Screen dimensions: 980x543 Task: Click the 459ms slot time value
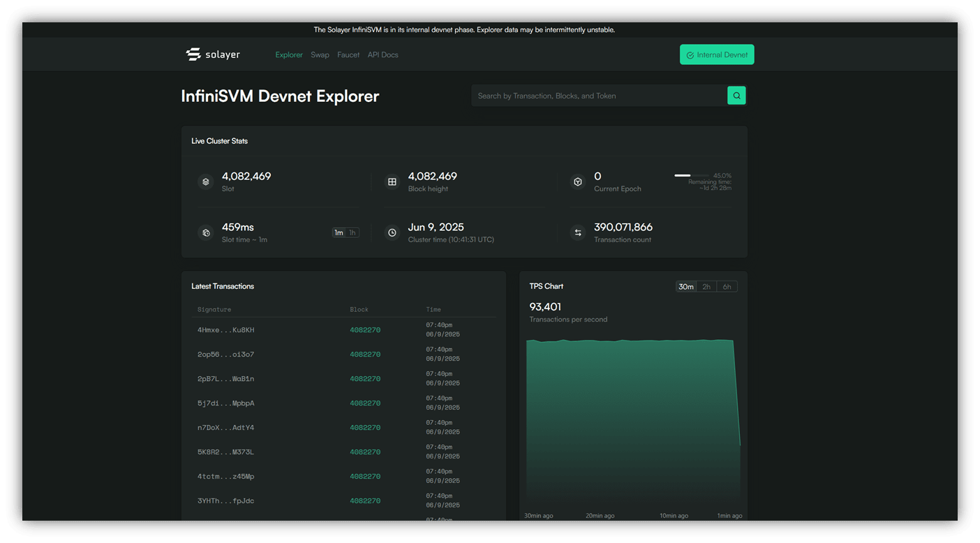(238, 228)
